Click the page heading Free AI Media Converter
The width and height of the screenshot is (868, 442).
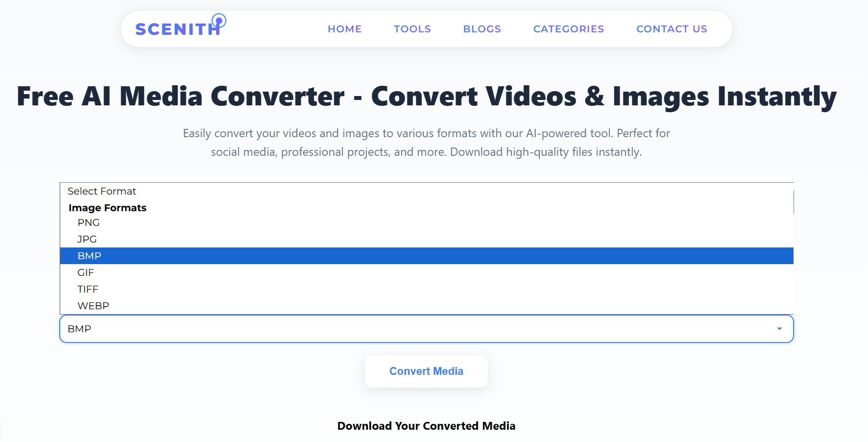click(x=426, y=96)
